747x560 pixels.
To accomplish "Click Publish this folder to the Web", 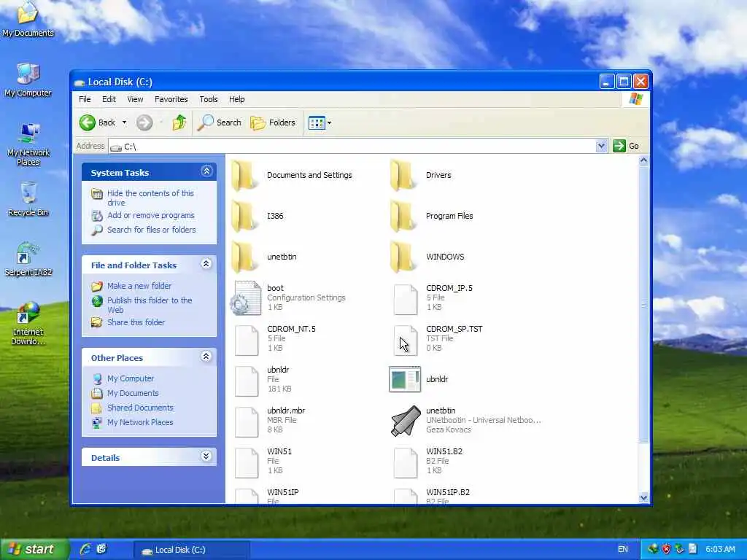I will click(x=150, y=305).
